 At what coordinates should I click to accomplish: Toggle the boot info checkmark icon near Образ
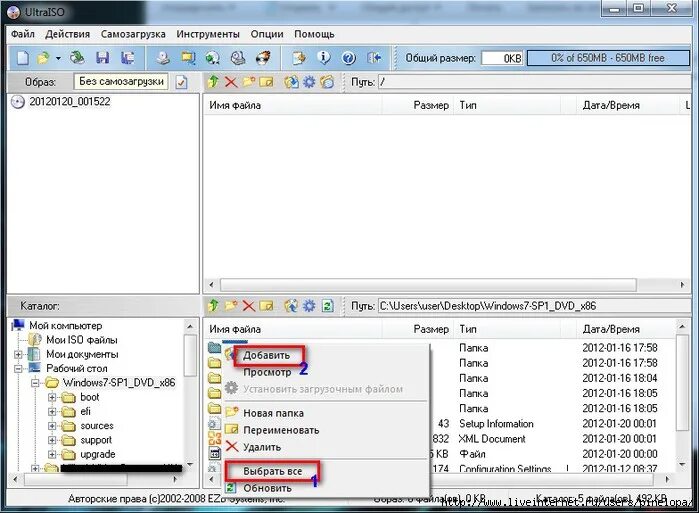[181, 82]
